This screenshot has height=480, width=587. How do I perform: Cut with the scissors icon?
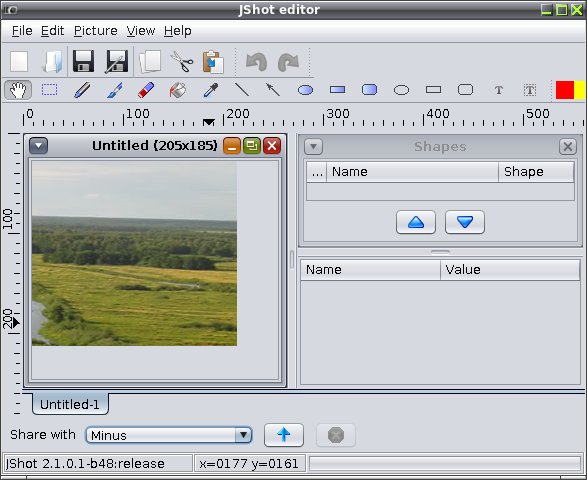coord(182,61)
